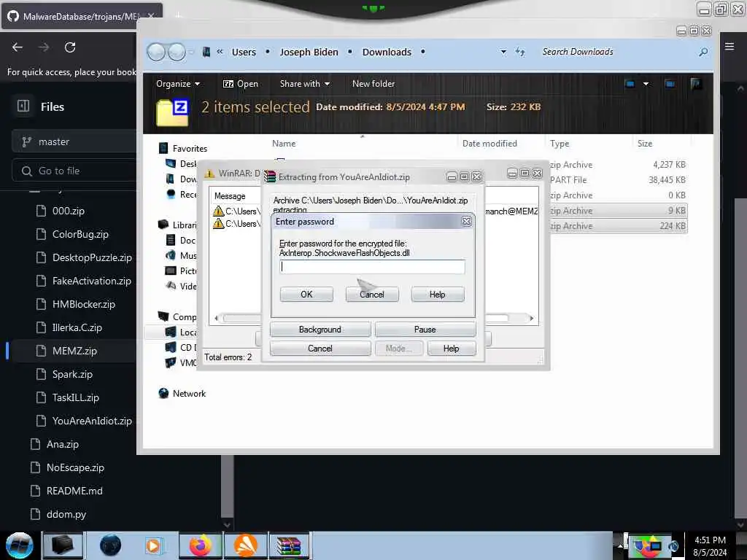Open HMBlocker.zip in file tree
747x560 pixels.
tap(83, 304)
